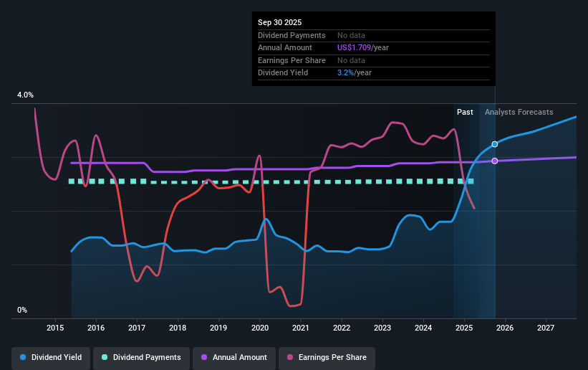Click the 2019 x-axis label
The width and height of the screenshot is (588, 370).
point(218,328)
